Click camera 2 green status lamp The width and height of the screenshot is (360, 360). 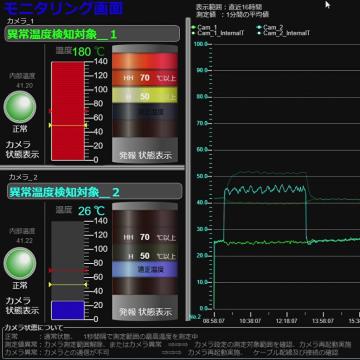20,263
